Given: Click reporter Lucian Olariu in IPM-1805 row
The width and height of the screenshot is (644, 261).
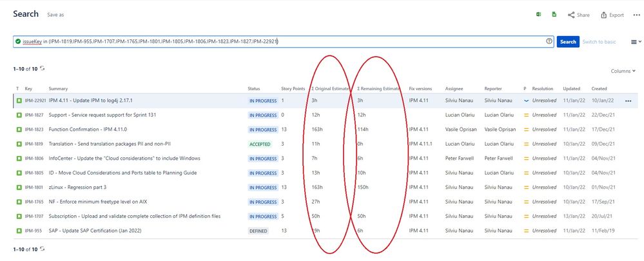Looking at the screenshot, I should coord(498,173).
